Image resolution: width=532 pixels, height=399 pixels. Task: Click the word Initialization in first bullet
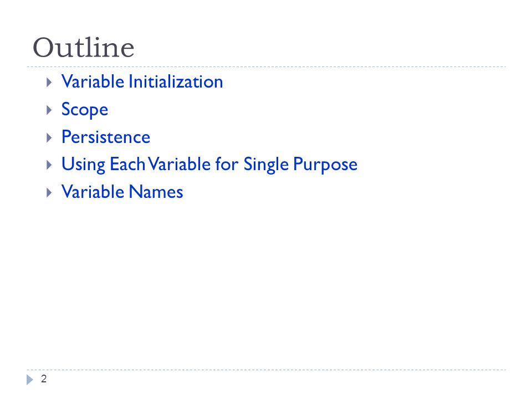176,82
